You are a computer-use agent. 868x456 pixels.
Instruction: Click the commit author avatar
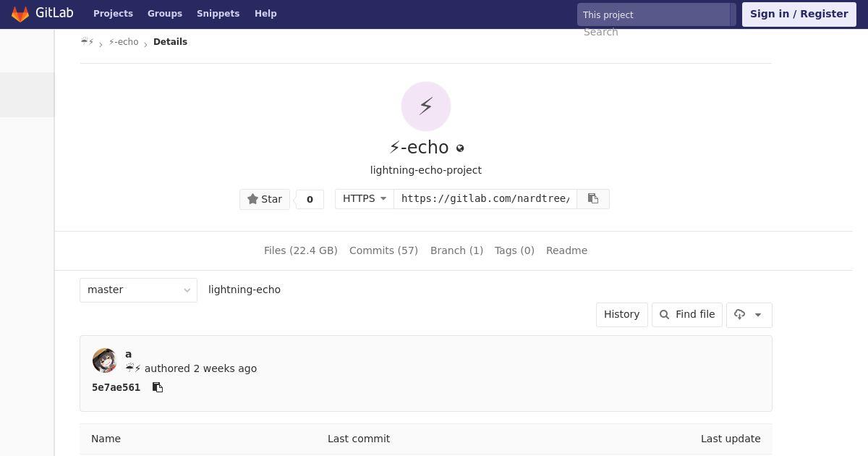coord(105,360)
